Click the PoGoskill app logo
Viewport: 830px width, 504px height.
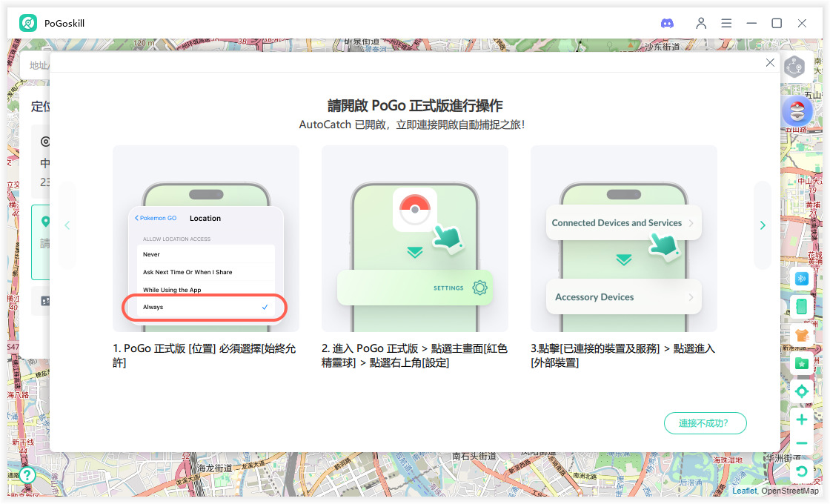click(x=28, y=23)
